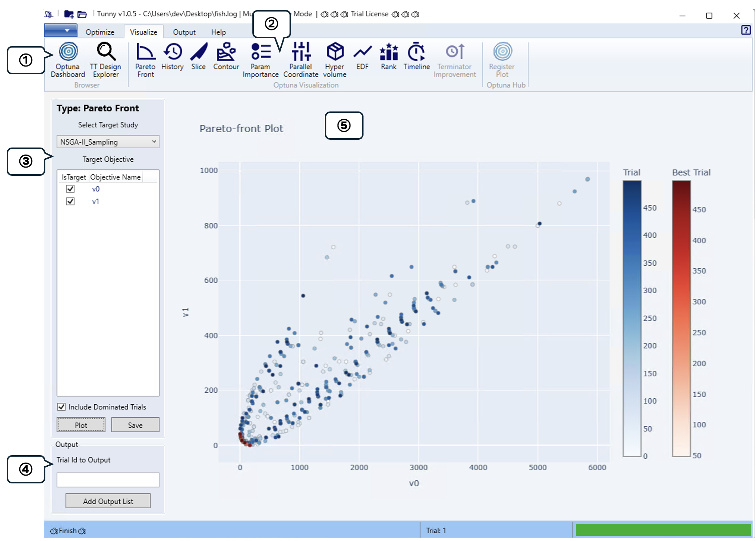This screenshot has height=541, width=756.
Task: Click the Plot button
Action: click(x=81, y=425)
